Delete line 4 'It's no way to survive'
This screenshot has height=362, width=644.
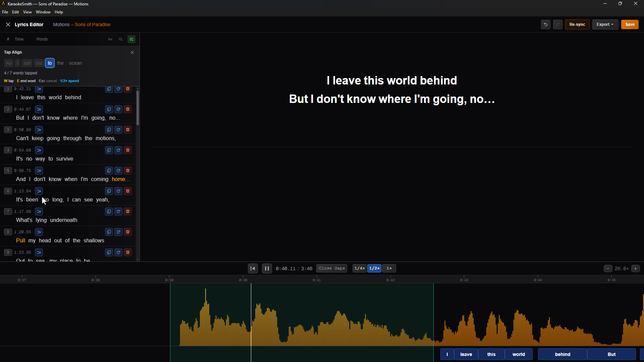[x=128, y=150]
